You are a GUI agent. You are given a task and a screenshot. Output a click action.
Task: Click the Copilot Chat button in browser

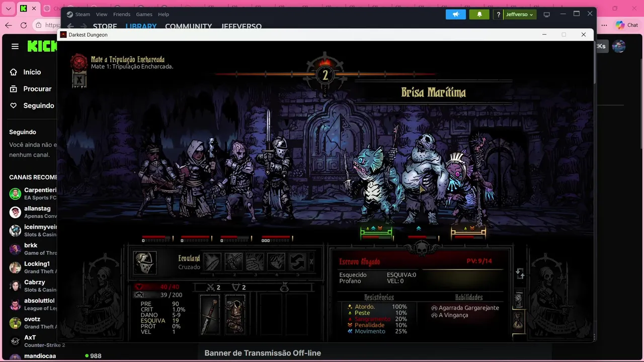(x=627, y=25)
